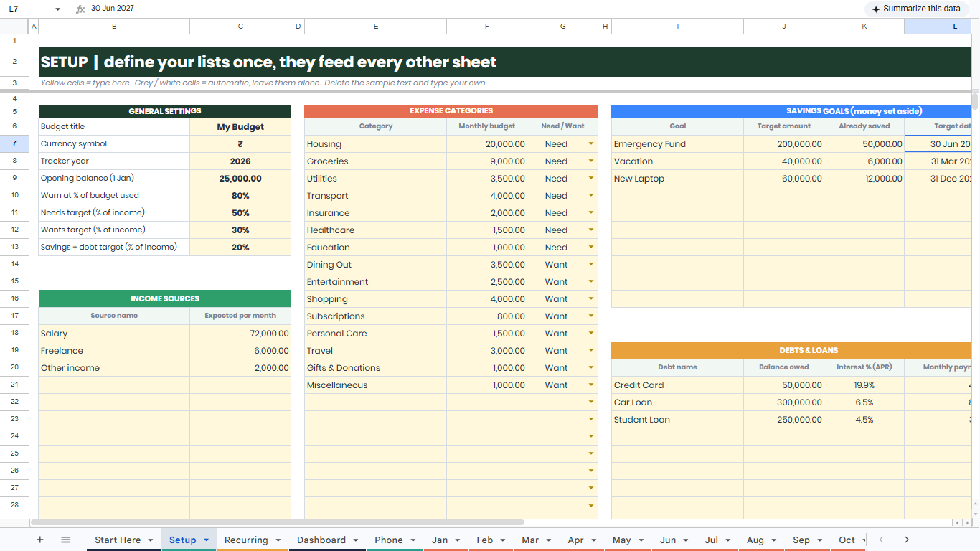Switch to the Dashboard sheet tab

[x=321, y=540]
